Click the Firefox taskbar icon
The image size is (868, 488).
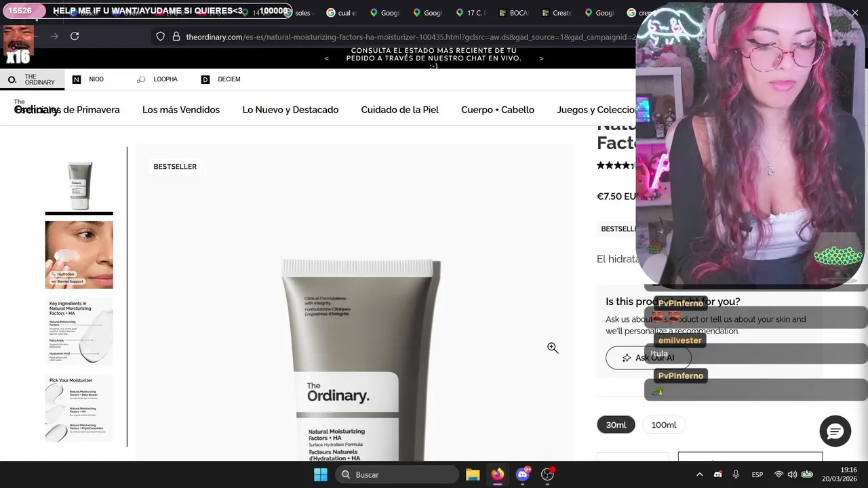[x=498, y=474]
